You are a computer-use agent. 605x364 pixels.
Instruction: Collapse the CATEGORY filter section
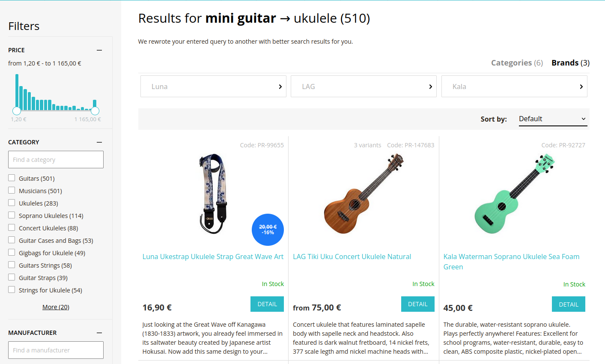coord(99,142)
